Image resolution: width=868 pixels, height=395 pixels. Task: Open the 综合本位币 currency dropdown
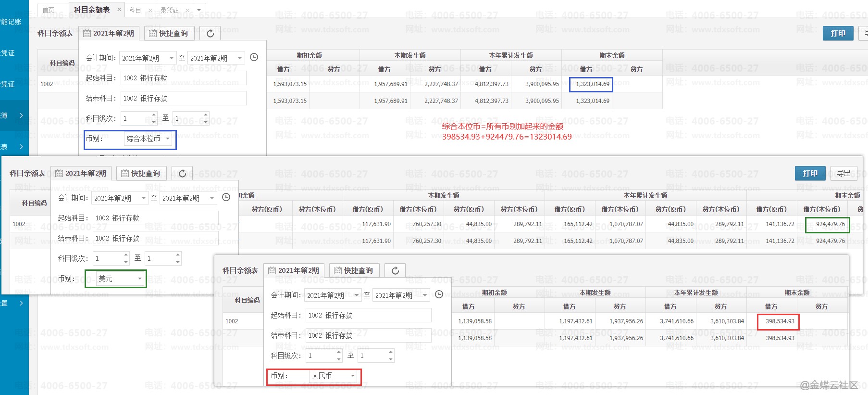168,139
